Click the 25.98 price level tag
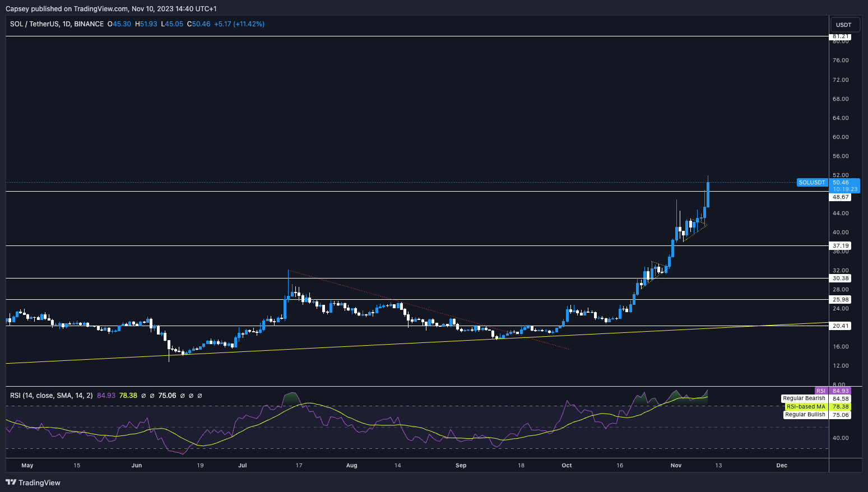868x492 pixels. pos(841,300)
